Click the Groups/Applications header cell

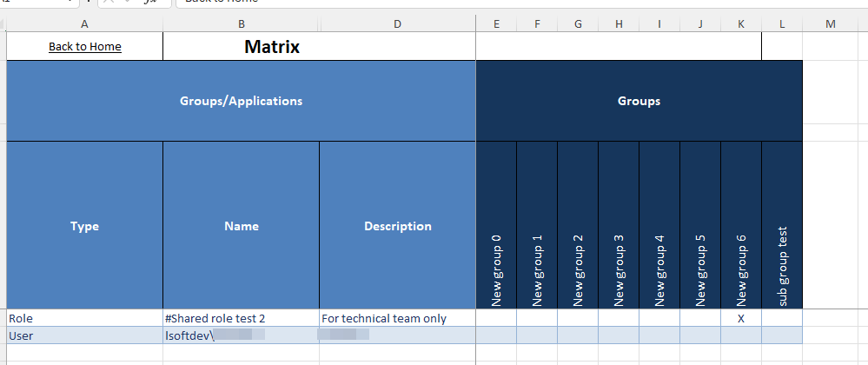pos(241,101)
